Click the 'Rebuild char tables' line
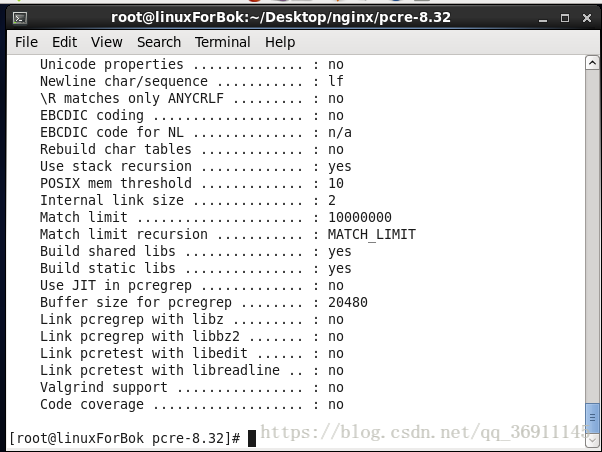Screen dimensions: 602x452 coord(192,149)
